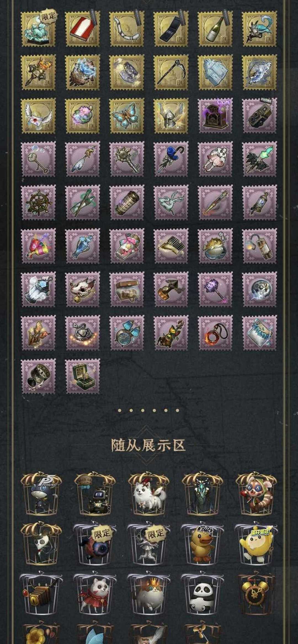Viewport: 298px width, 644px height.
Task: Open the green jewelry box stamp
Action: [x=83, y=376]
